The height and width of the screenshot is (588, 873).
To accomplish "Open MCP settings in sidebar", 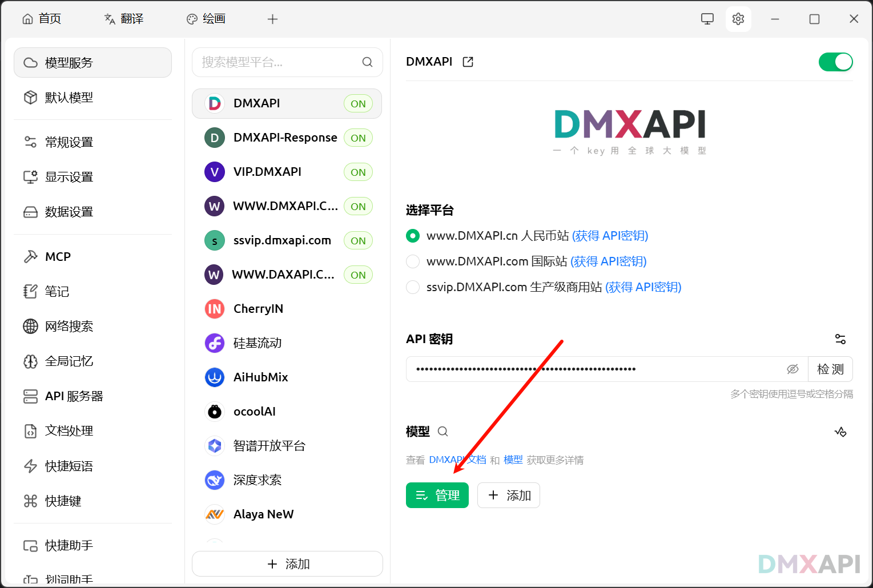I will click(58, 257).
